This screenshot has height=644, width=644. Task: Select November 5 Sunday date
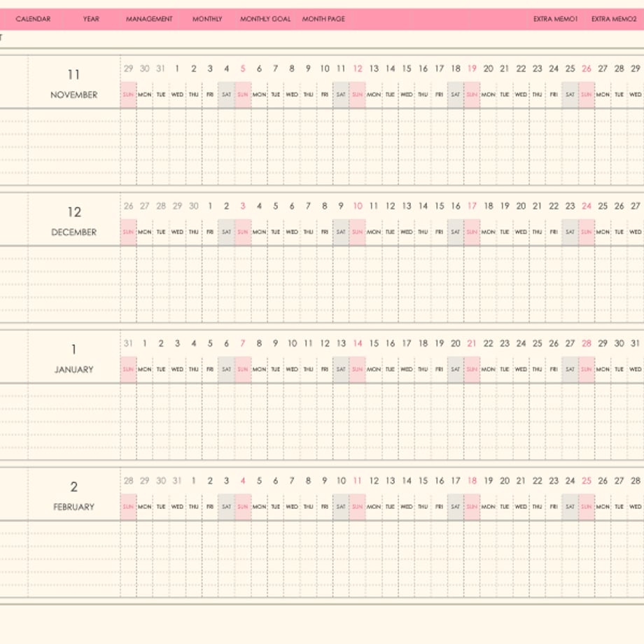[x=243, y=69]
